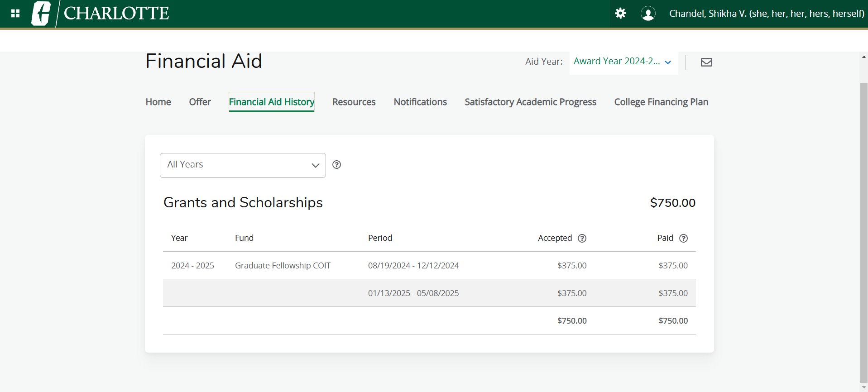Click the Chandel, Shikha V. username
868x392 pixels.
coord(766,14)
